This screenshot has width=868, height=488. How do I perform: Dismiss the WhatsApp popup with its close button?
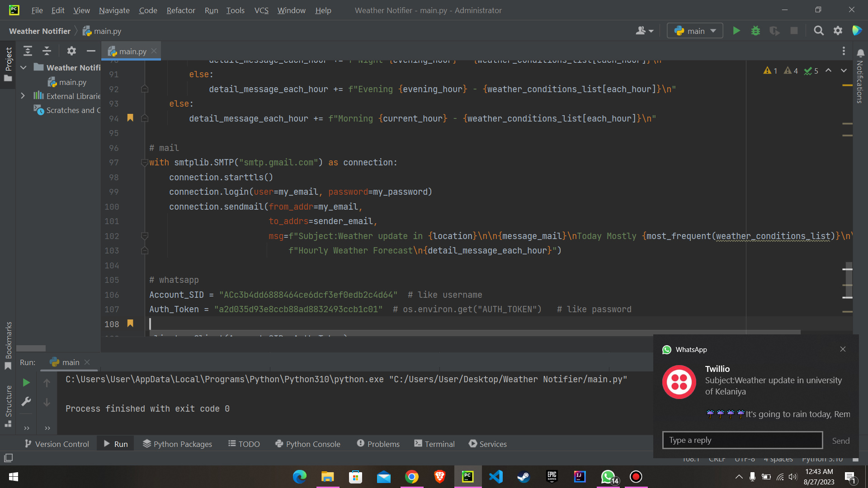842,349
